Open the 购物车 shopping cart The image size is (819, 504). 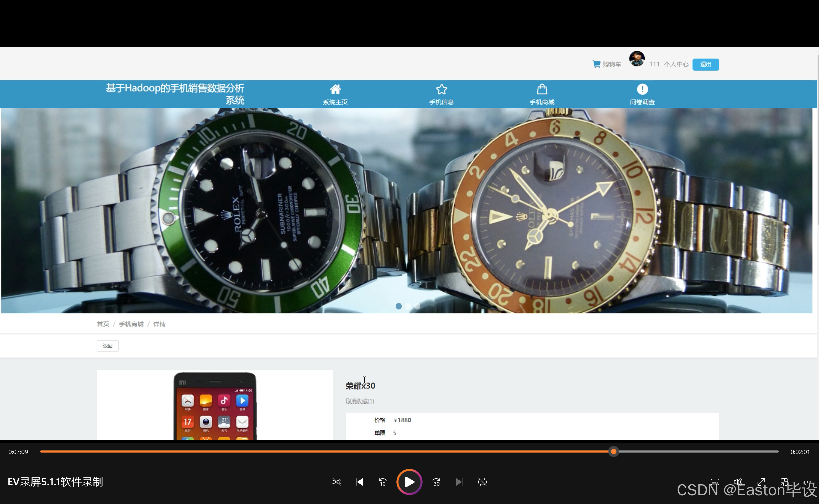(607, 64)
